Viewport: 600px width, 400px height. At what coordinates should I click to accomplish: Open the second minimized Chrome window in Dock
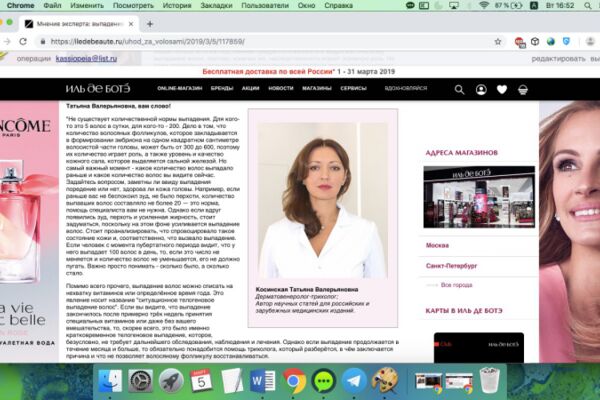tap(459, 382)
